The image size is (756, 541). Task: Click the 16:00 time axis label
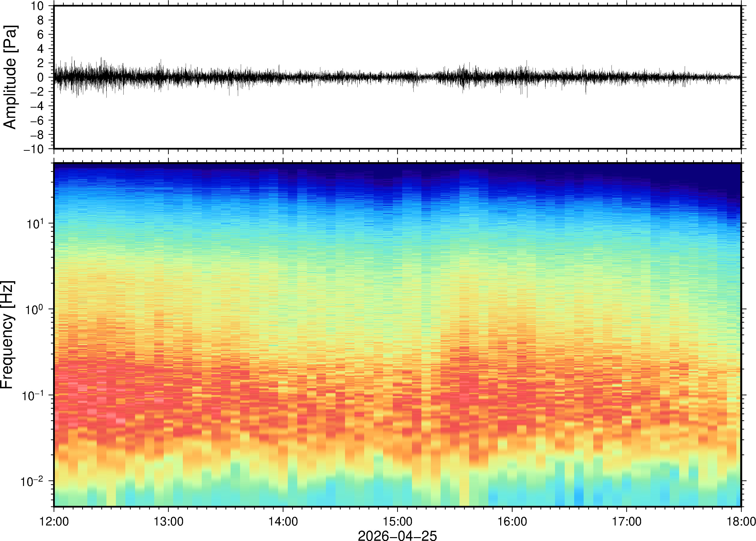point(512,521)
